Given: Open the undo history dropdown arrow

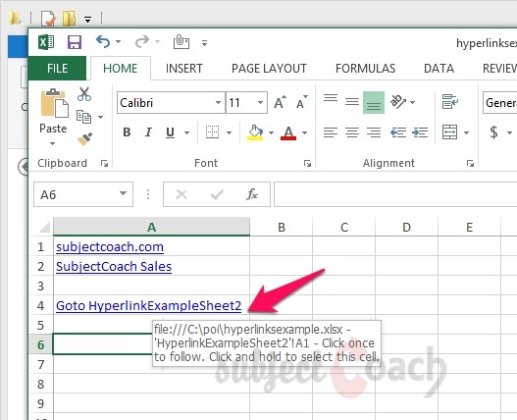Looking at the screenshot, I should click(x=118, y=42).
